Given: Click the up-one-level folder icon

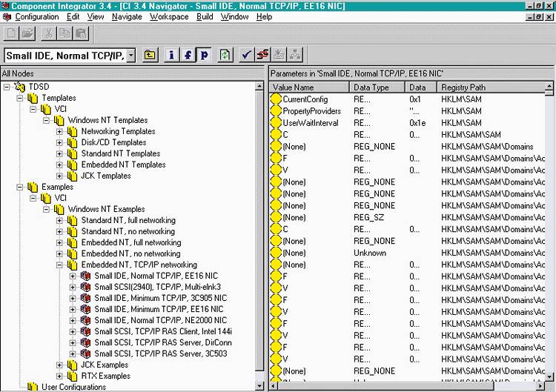Looking at the screenshot, I should (x=150, y=55).
